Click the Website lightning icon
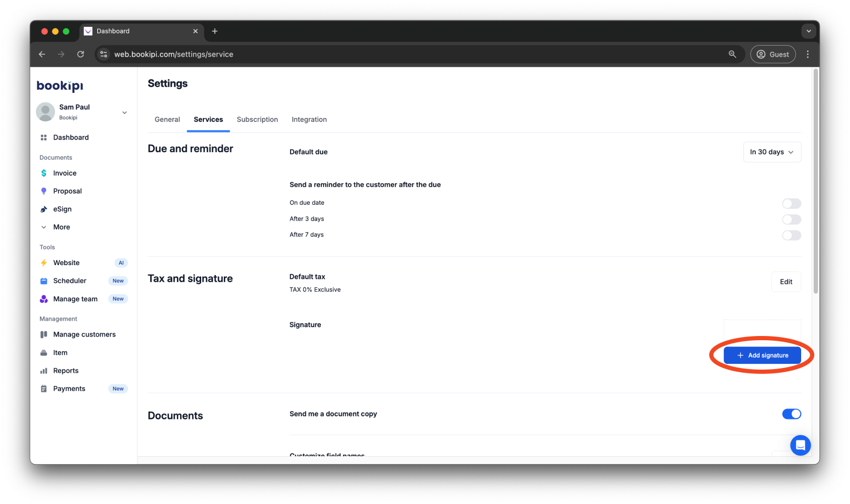850x504 pixels. pyautogui.click(x=44, y=262)
